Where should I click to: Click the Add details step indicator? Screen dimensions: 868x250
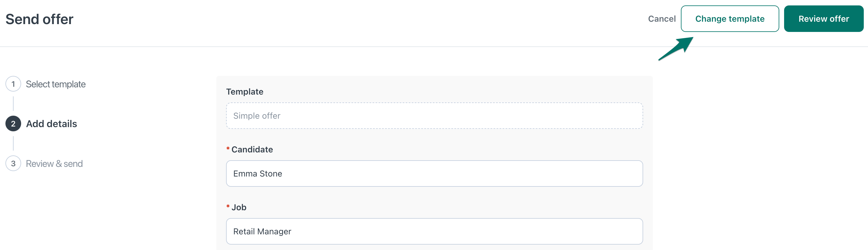[x=51, y=123]
